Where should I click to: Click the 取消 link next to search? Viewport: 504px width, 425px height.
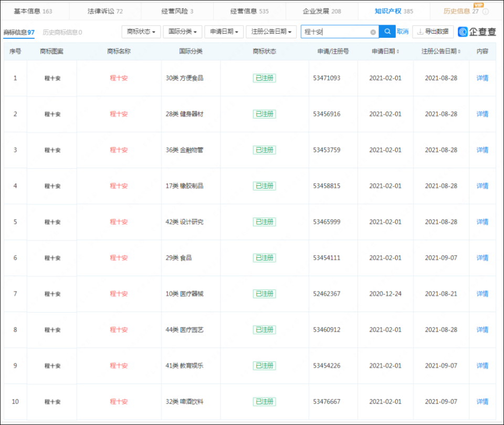[x=402, y=32]
